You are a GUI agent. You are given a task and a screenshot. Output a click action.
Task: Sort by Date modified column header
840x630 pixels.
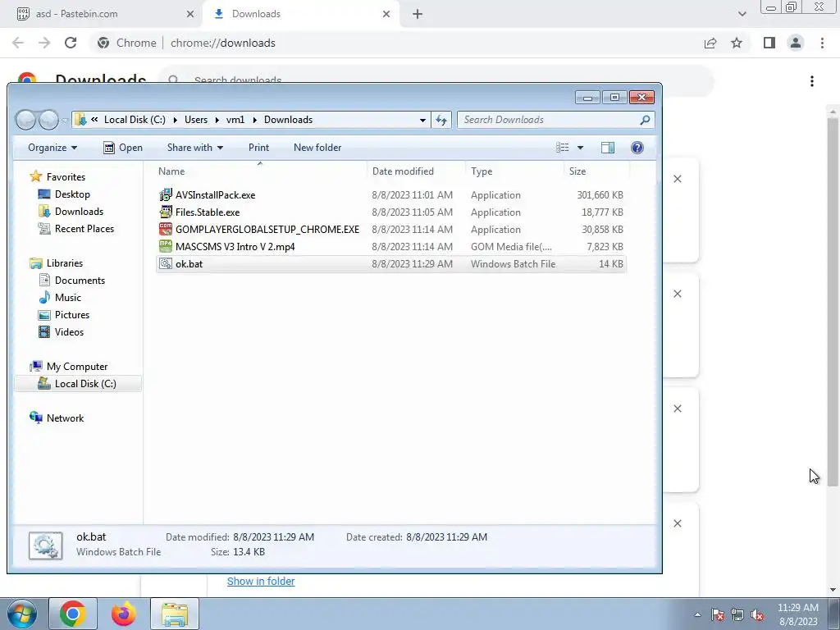(x=416, y=171)
